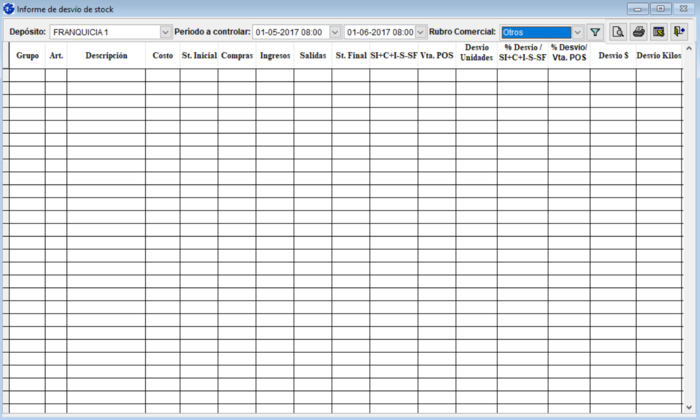Click the filter funnel icon

coord(595,32)
